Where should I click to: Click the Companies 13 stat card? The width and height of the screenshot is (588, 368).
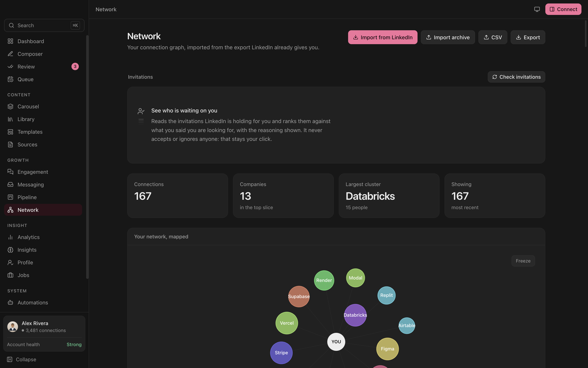283,195
